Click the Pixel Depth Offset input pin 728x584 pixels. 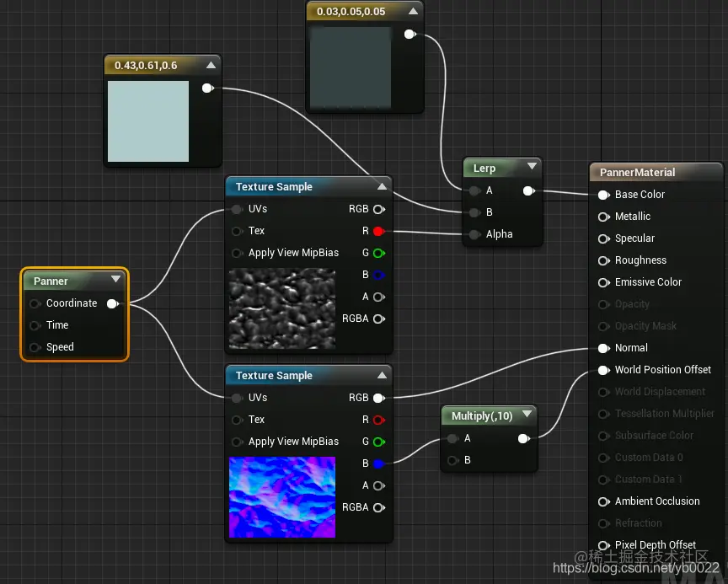click(603, 545)
